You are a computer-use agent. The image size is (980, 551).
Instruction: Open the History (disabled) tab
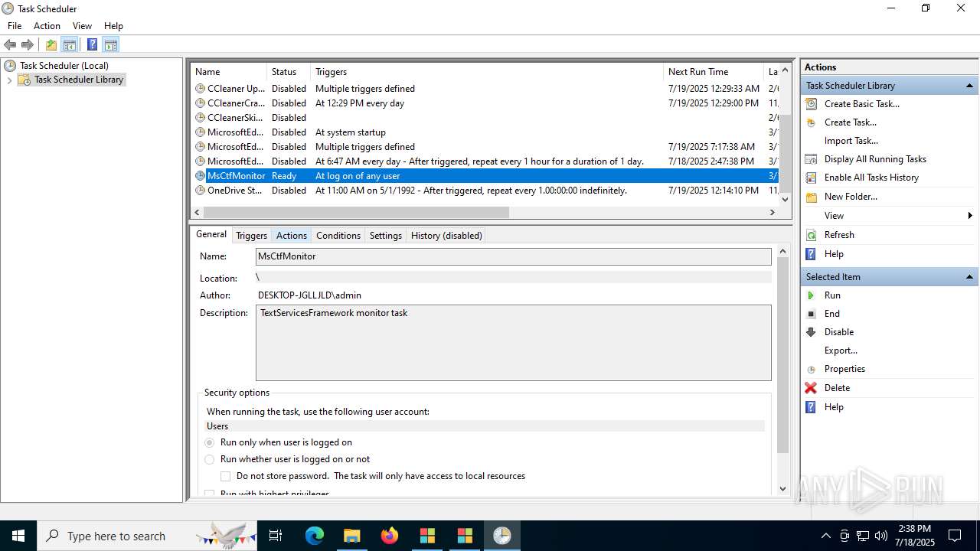click(446, 236)
